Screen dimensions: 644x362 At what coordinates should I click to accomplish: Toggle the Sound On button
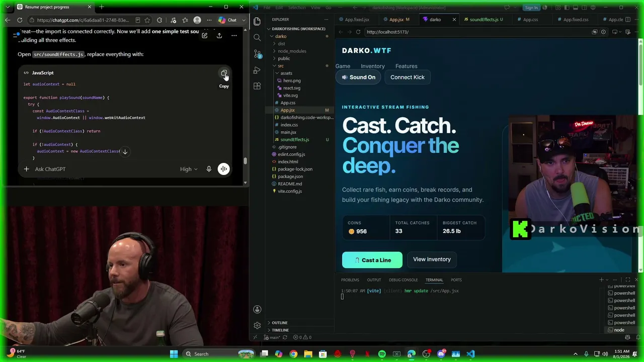click(358, 77)
